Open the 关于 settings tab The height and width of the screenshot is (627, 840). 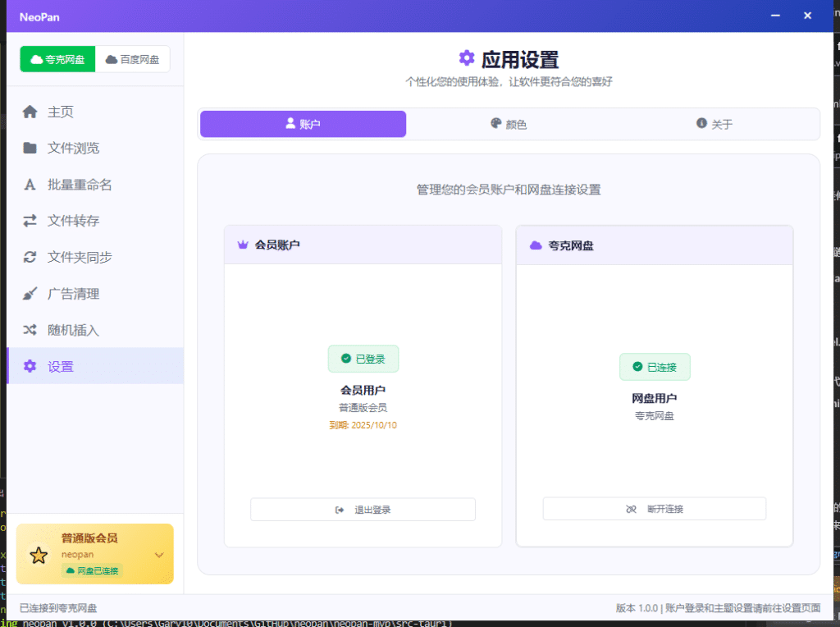[x=714, y=124]
